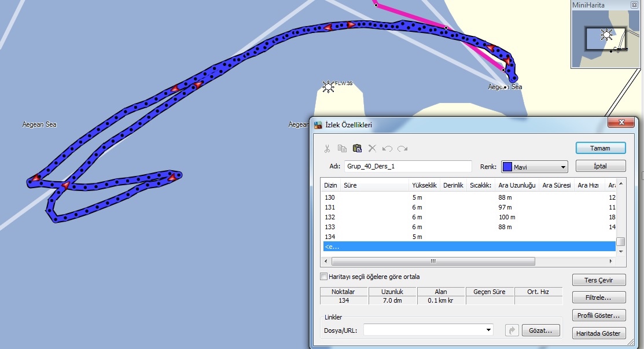
Task: Close the İzlek Özellikleri dialog with the red X
Action: 621,122
